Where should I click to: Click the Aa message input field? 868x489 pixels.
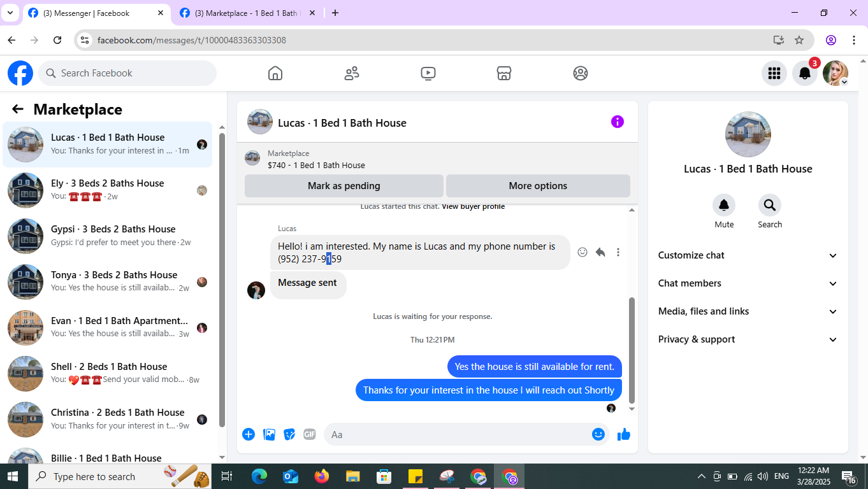click(x=467, y=434)
